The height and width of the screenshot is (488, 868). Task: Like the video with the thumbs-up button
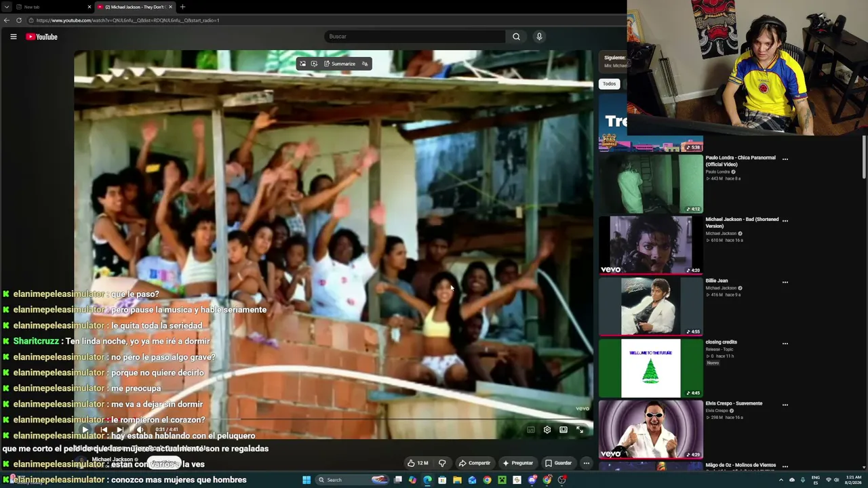417,463
